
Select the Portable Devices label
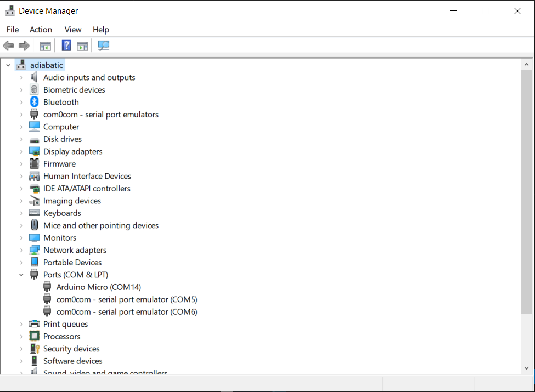coord(72,262)
